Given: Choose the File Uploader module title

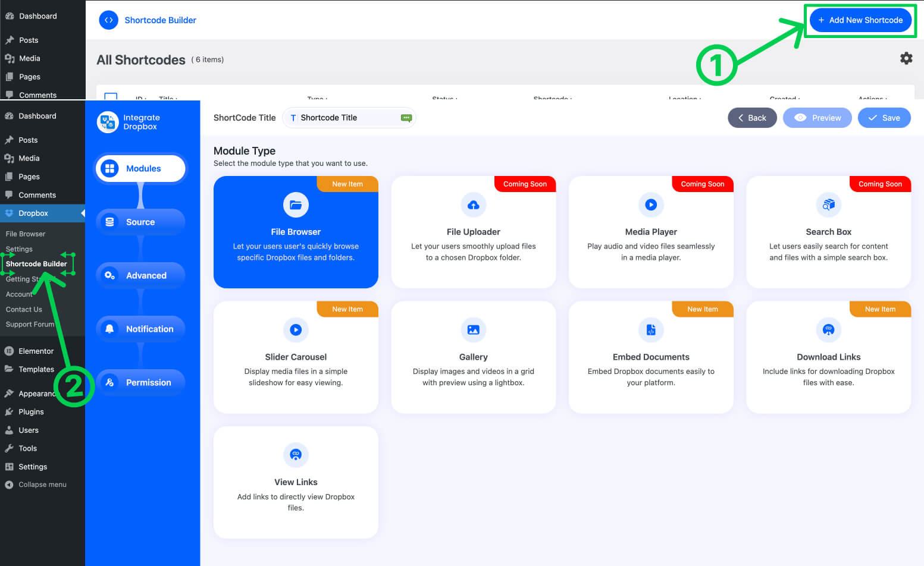Looking at the screenshot, I should [x=474, y=232].
